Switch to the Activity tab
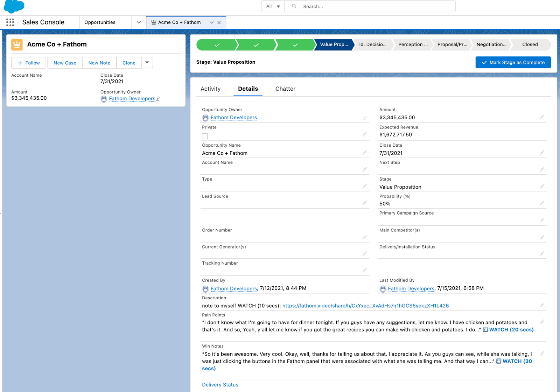Screen dimensions: 560x392 pyautogui.click(x=211, y=89)
